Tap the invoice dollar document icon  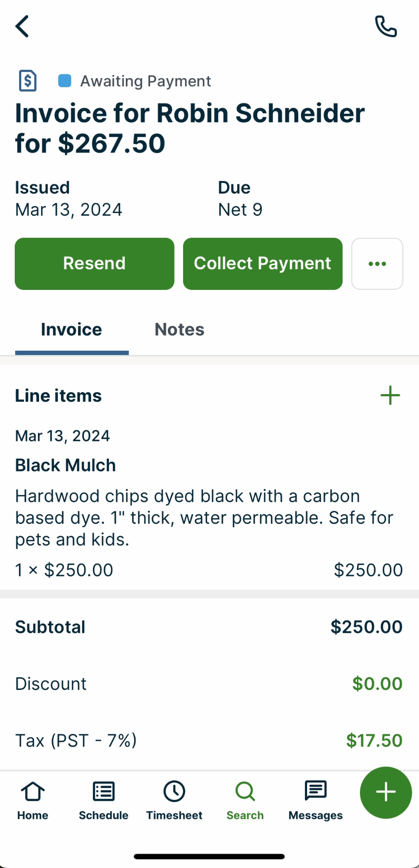(28, 81)
